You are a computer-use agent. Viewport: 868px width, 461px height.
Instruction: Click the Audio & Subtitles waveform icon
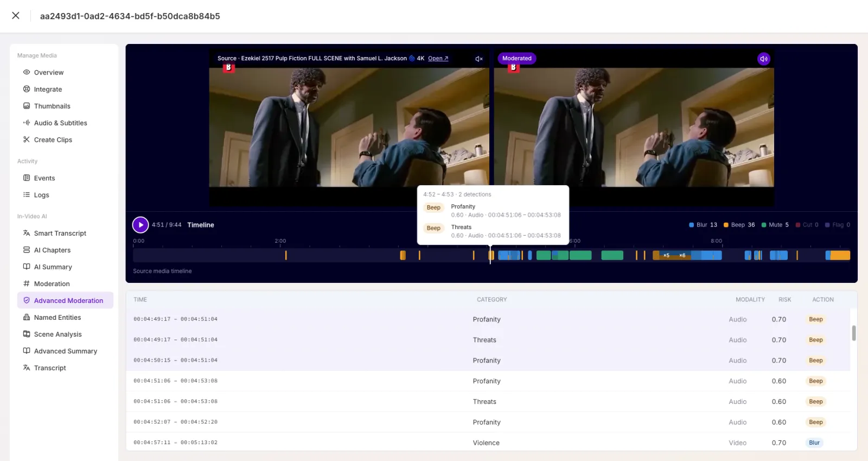click(x=26, y=123)
